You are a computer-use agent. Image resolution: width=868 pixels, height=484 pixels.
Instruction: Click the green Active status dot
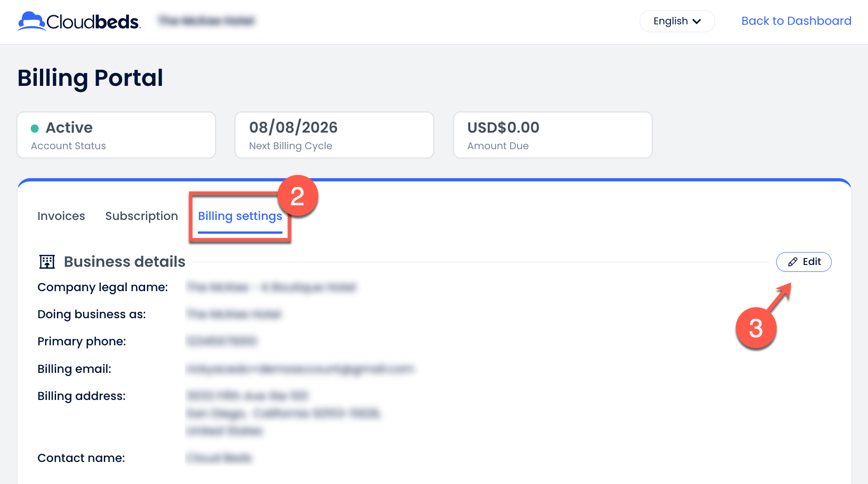pyautogui.click(x=34, y=128)
